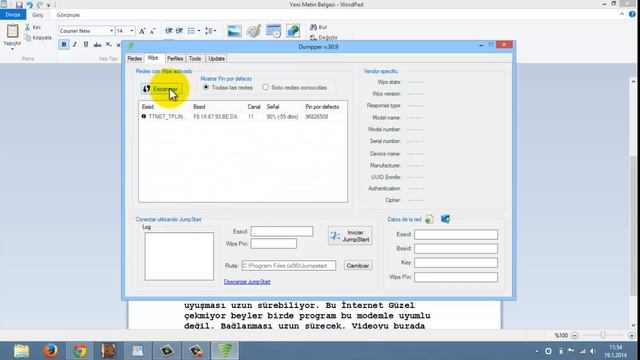
Task: Click the Undo icon in WordPad quick access
Action: pyautogui.click(x=29, y=5)
